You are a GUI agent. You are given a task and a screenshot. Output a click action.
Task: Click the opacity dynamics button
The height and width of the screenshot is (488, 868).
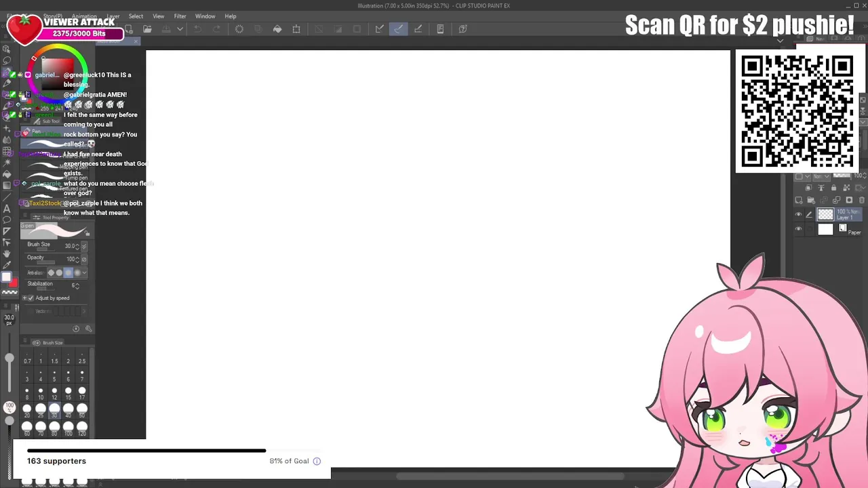pos(84,259)
